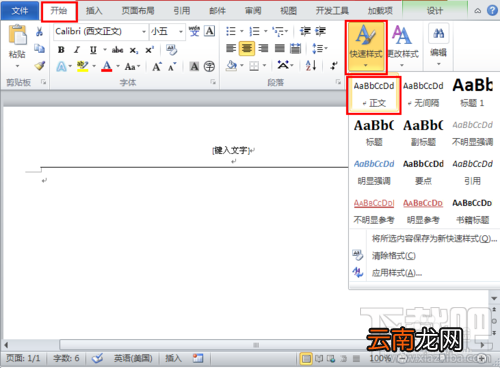Apply the 无间隔 No Spacing style
Image resolution: width=500 pixels, height=368 pixels.
[x=423, y=95]
